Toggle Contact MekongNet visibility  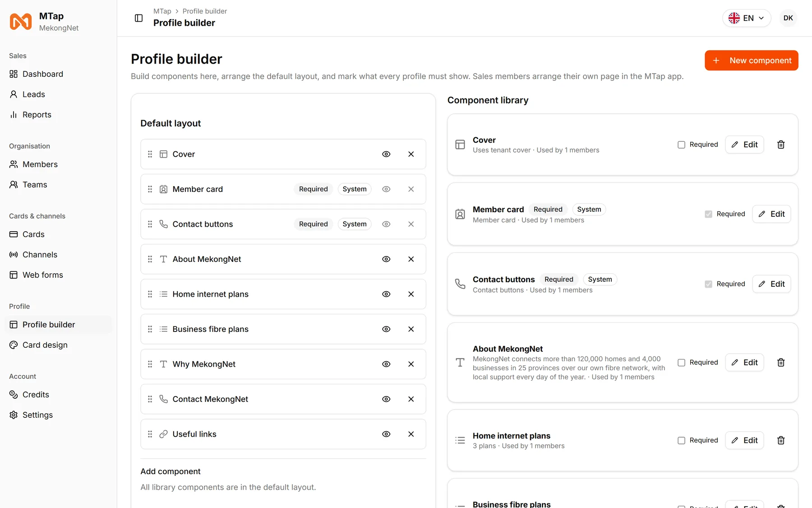point(386,399)
